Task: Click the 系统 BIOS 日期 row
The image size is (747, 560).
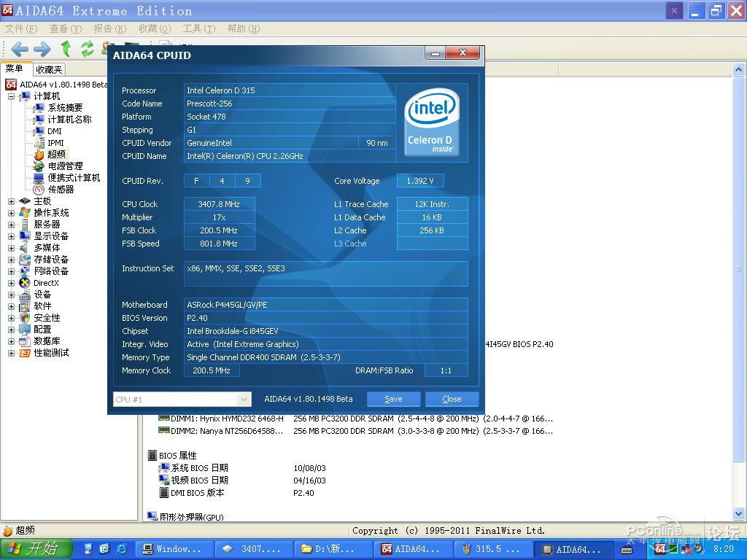Action: tap(242, 468)
